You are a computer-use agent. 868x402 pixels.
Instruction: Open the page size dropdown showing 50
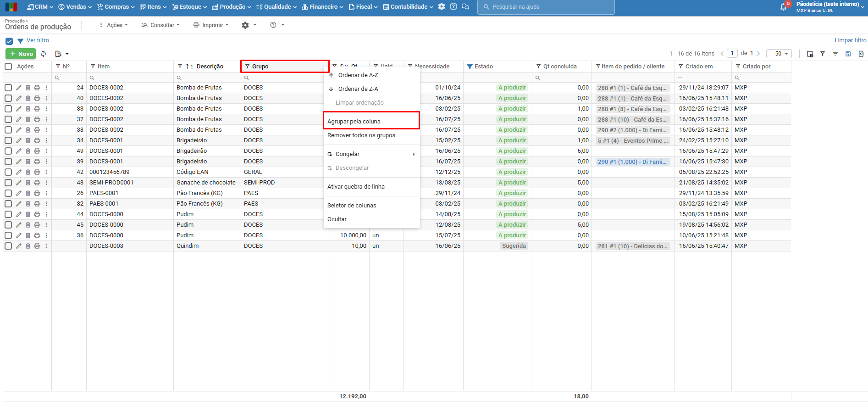click(779, 54)
